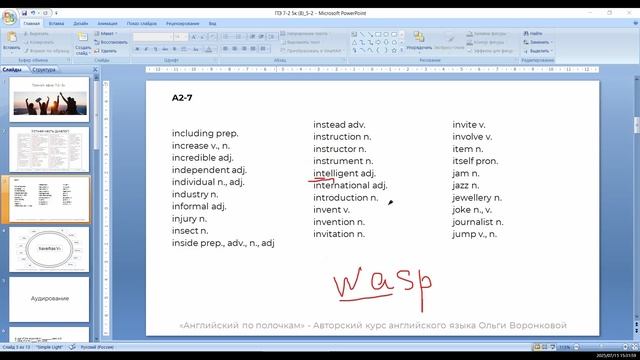
Task: Expand the shapes gallery more arrow
Action: pyautogui.click(x=402, y=50)
